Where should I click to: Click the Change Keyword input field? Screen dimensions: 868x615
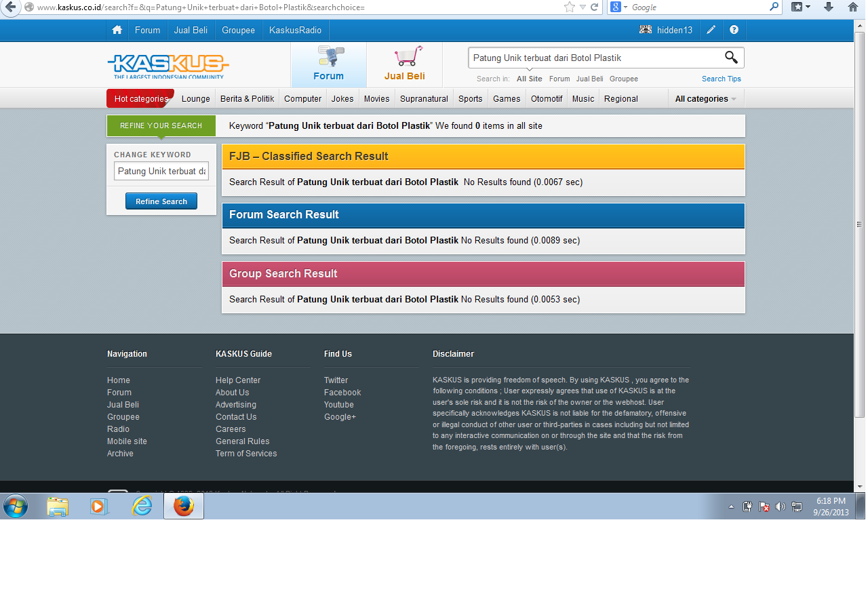click(x=161, y=171)
